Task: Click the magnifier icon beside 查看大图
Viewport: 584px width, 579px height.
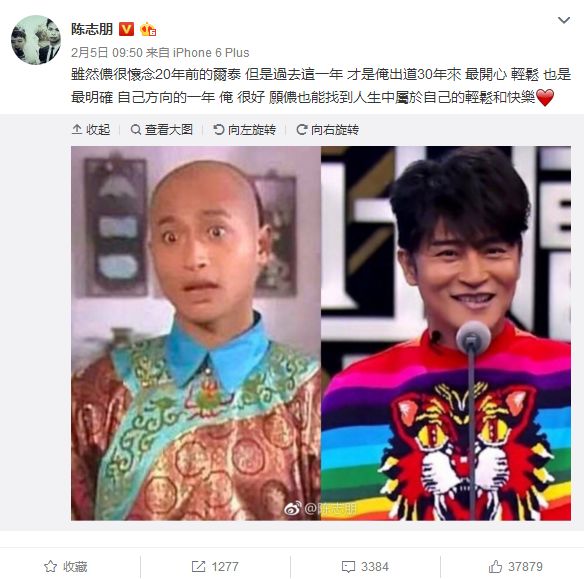Action: [x=136, y=130]
